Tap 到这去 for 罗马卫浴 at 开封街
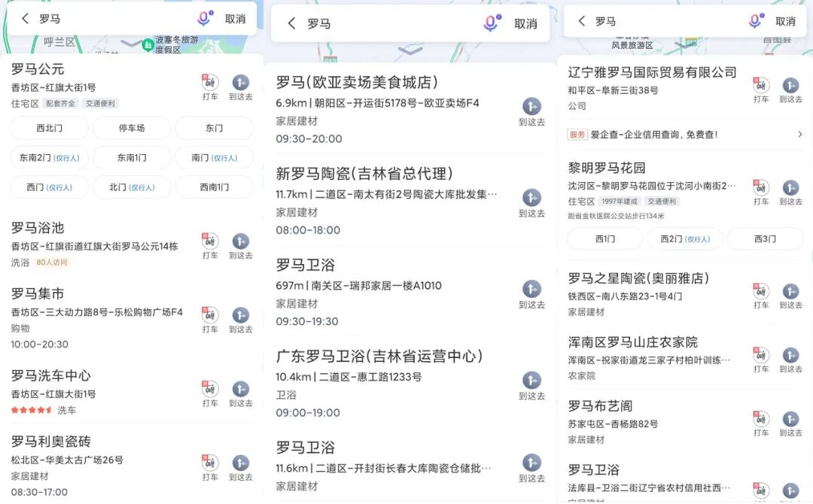 (x=531, y=468)
